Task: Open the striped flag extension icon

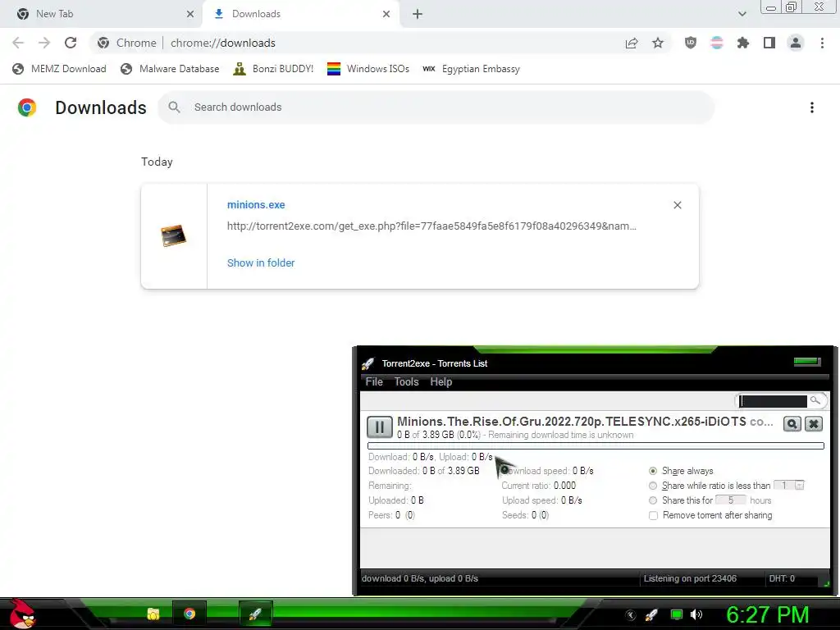Action: (717, 43)
